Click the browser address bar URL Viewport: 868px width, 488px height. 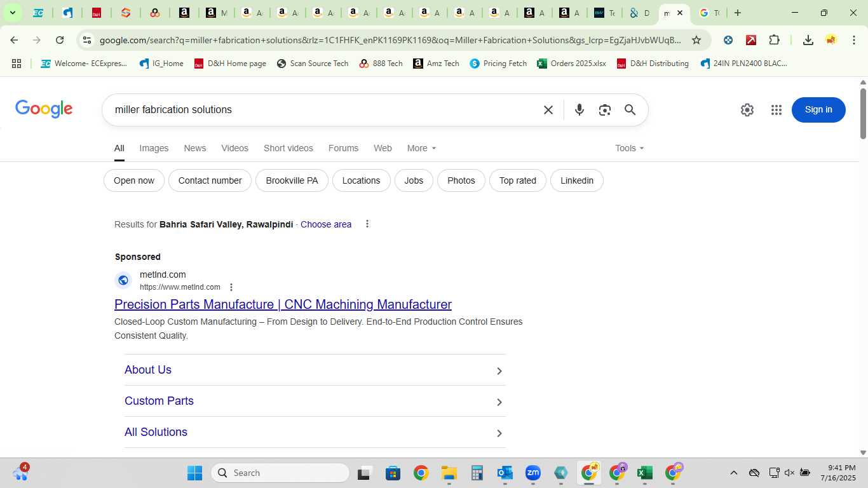coord(390,40)
